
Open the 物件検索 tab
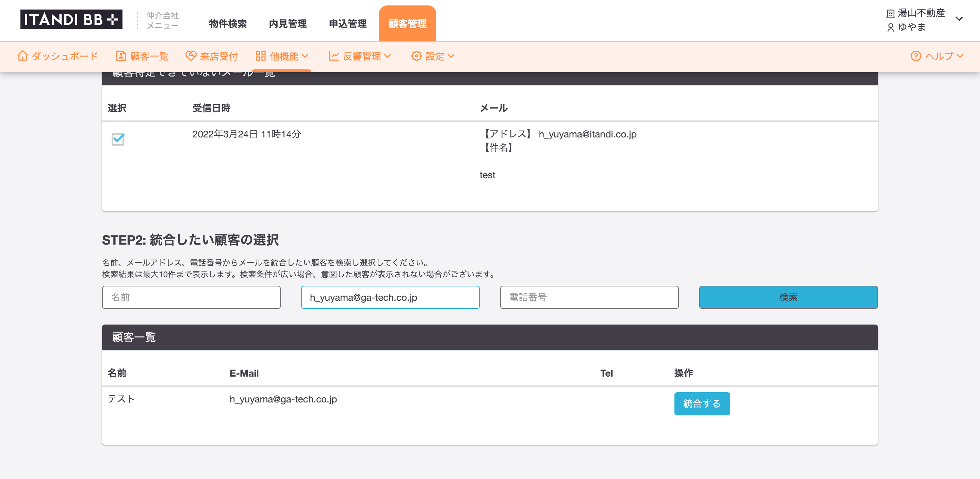[228, 23]
